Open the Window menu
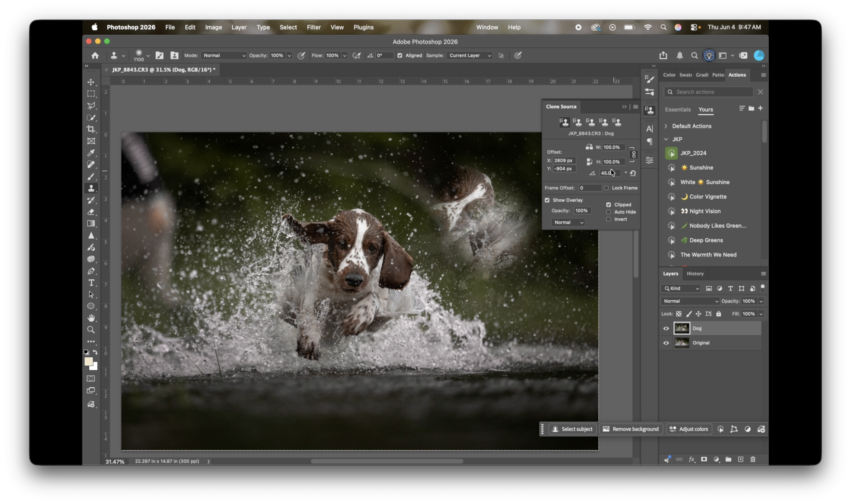 pos(487,27)
